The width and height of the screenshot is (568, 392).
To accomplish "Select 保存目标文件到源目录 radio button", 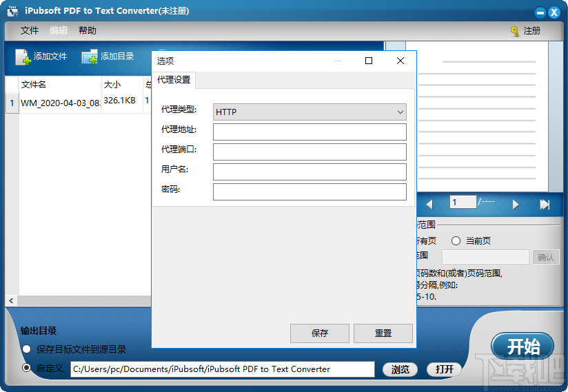I will pyautogui.click(x=26, y=349).
